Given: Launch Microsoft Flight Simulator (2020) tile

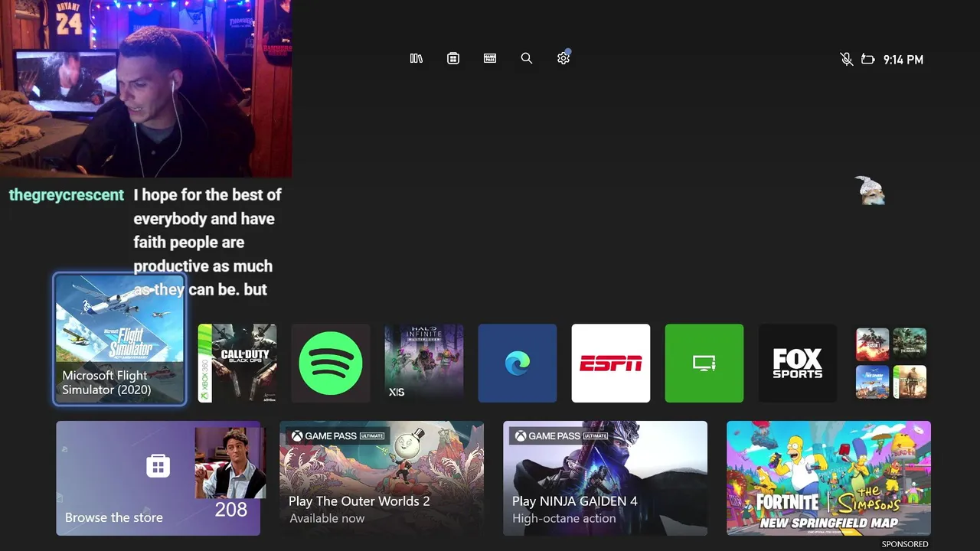Looking at the screenshot, I should (x=119, y=339).
